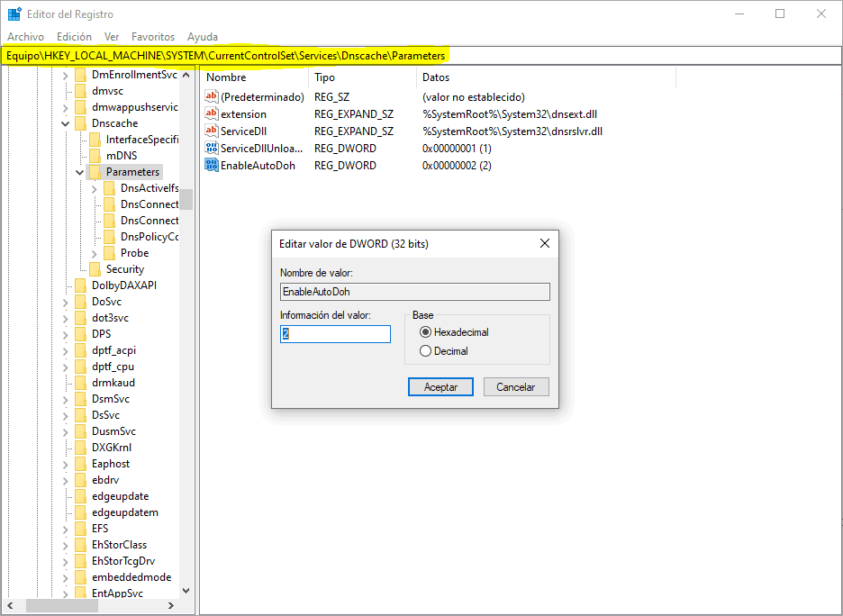The image size is (843, 616).
Task: Click the ServiceDllUnloa... DWORD value icon
Action: point(212,148)
